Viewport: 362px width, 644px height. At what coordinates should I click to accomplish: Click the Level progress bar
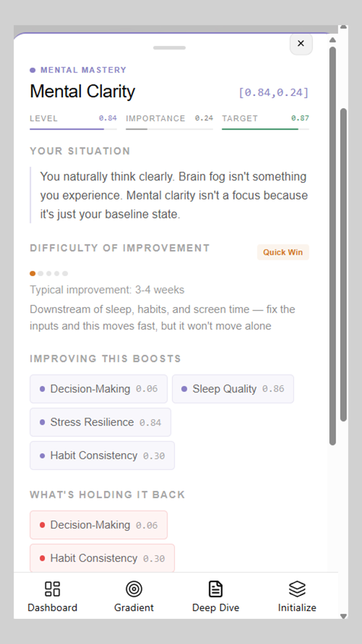pyautogui.click(x=73, y=129)
